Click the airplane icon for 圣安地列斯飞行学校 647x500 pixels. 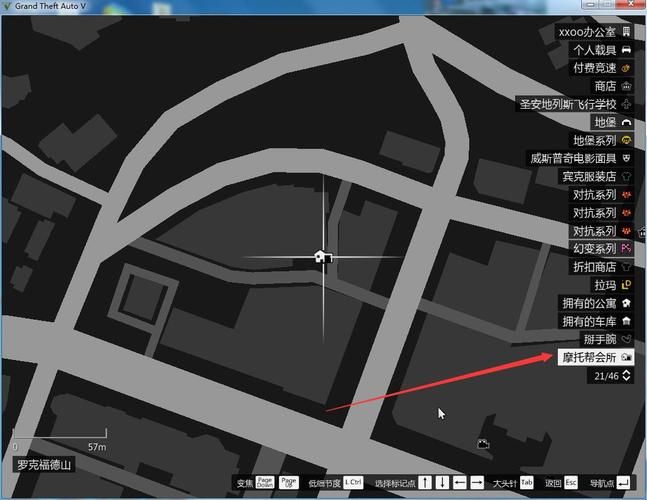click(626, 104)
